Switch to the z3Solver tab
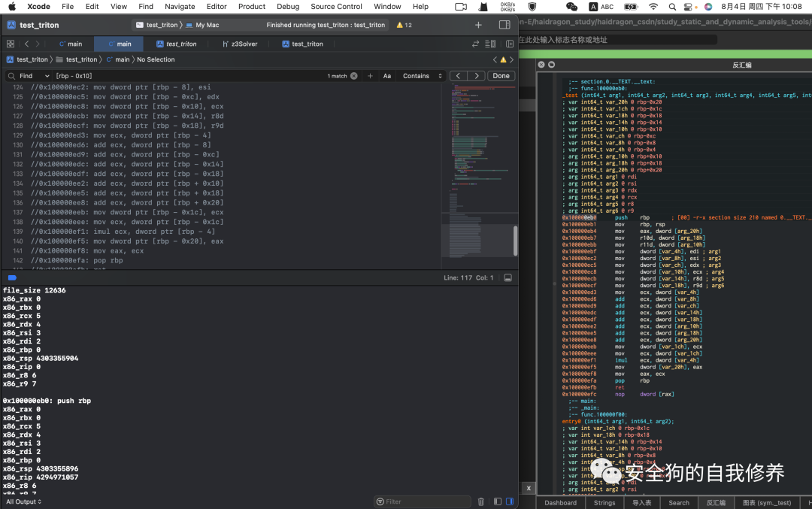 tap(240, 44)
